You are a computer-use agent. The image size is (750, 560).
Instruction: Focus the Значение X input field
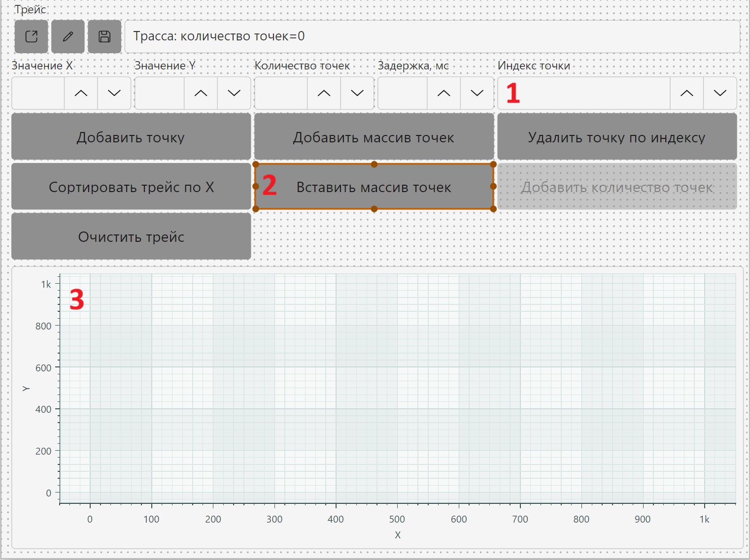pyautogui.click(x=38, y=93)
